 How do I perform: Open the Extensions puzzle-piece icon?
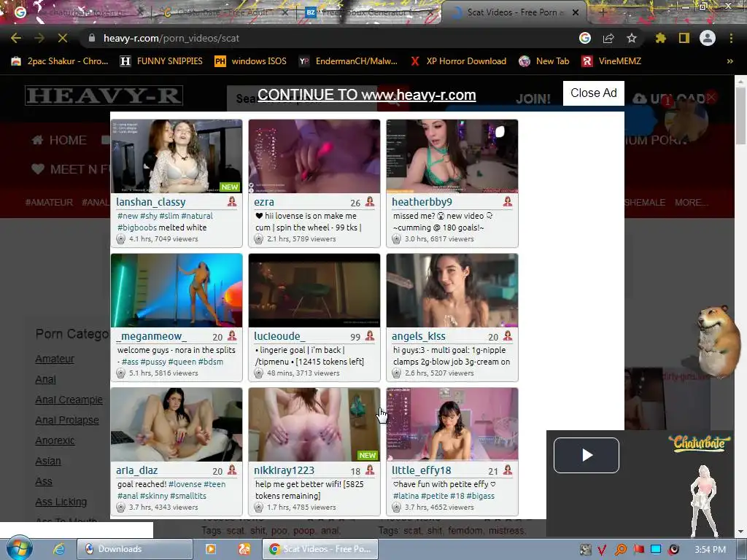pos(660,38)
